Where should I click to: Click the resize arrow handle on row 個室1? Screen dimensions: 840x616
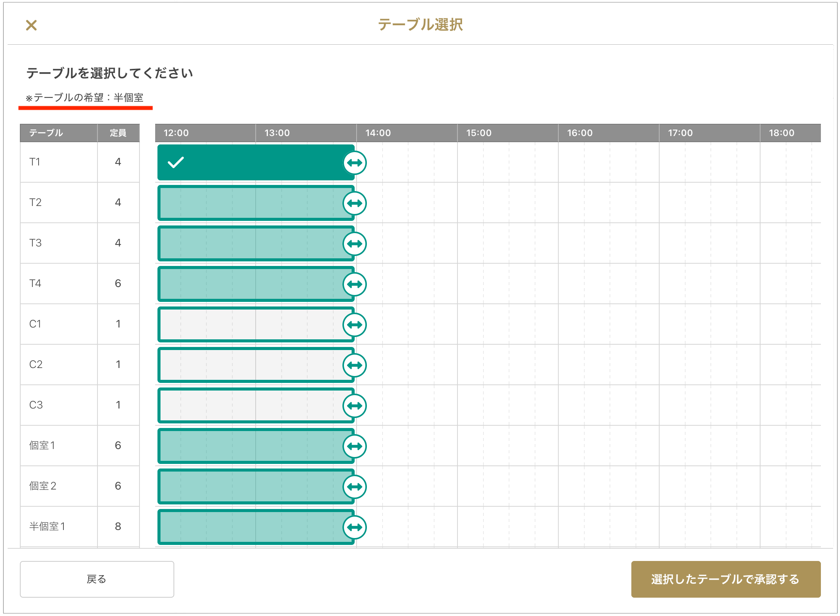(355, 446)
